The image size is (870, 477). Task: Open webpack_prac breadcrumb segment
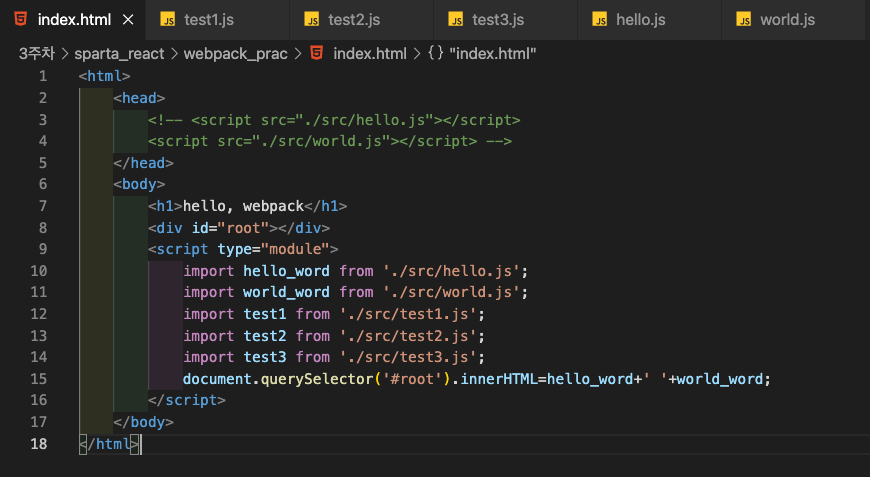click(x=236, y=54)
